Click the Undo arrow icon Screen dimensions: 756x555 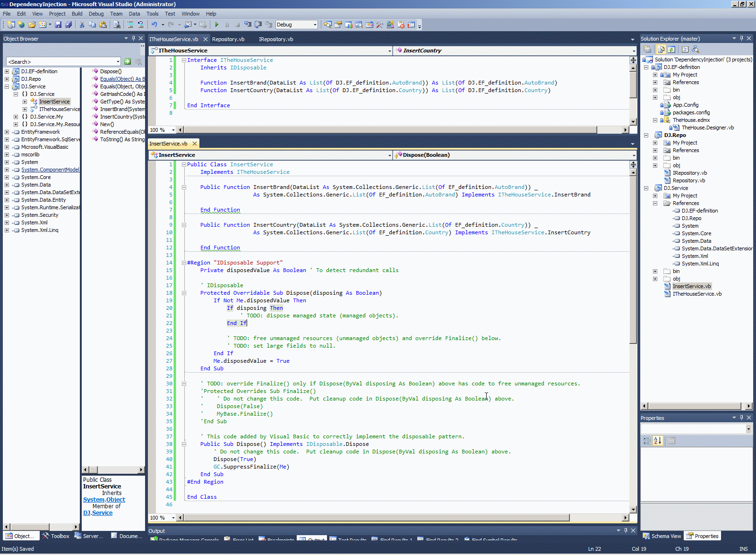[154, 25]
